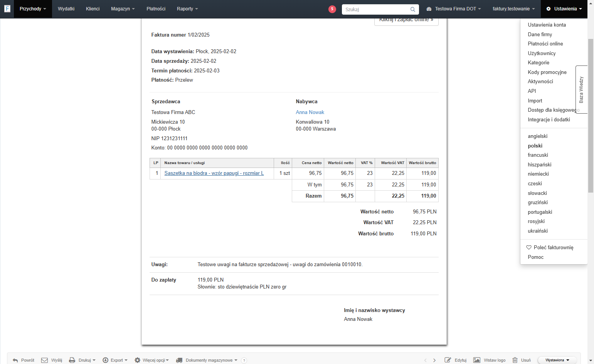Click the Edytuj pencil icon
Screen dimensions: 594x364
pyautogui.click(x=448, y=360)
